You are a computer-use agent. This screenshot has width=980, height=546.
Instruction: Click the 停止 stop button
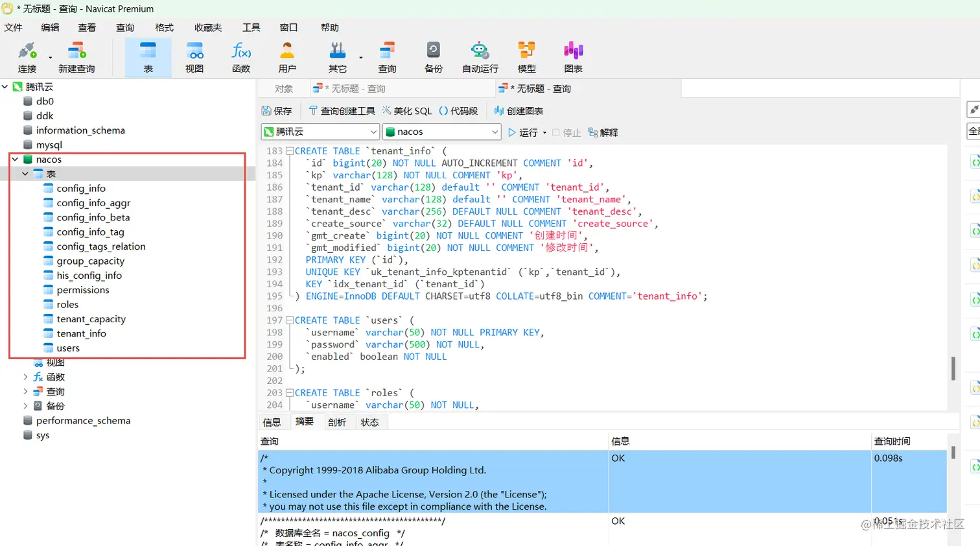[566, 132]
